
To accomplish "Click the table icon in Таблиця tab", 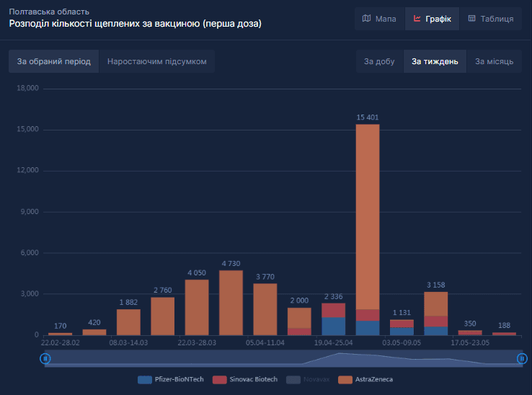I will (x=471, y=18).
